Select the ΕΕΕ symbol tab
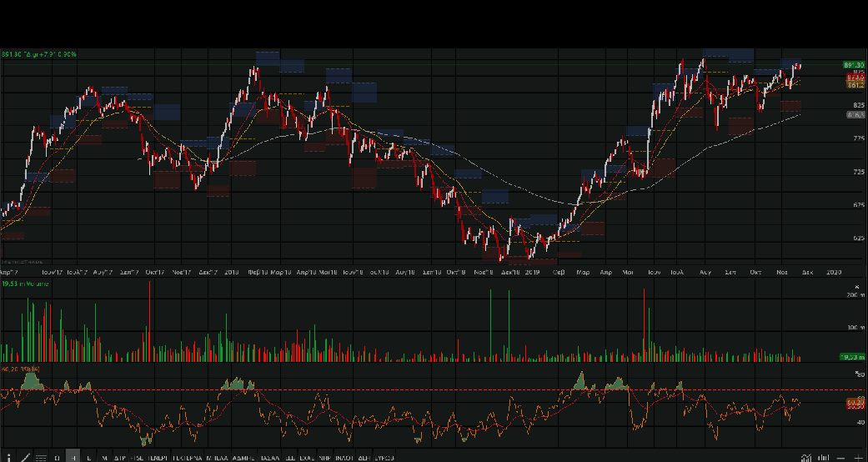The width and height of the screenshot is (868, 462). 289,458
